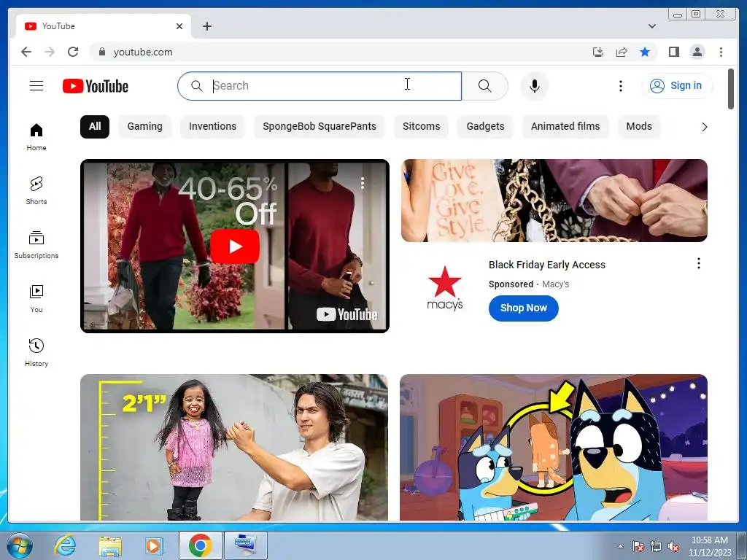
Task: Open the Windows Start menu
Action: pos(19,545)
